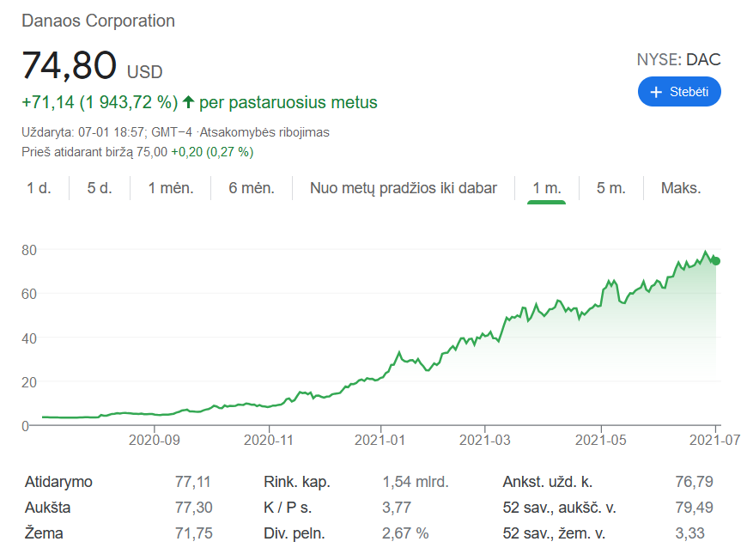Click the 2020-11 axis label
This screenshot has width=747, height=560.
coord(269,440)
